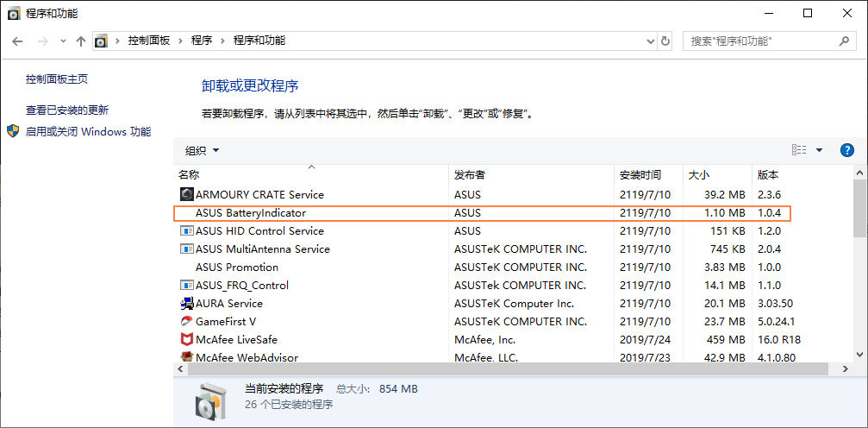Select McAfee LiveSafe name text
Image resolution: width=868 pixels, height=428 pixels.
coord(236,339)
